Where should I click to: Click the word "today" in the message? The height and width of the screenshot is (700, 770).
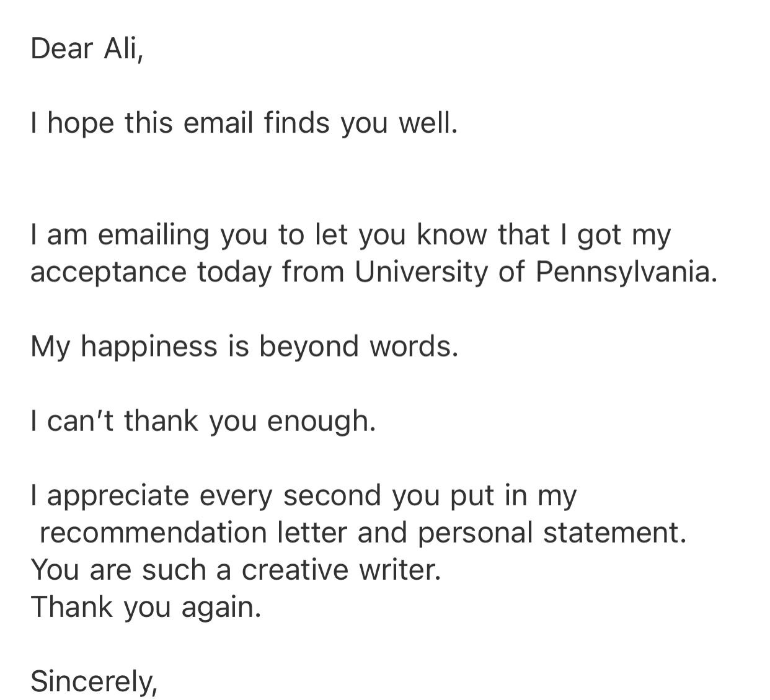[x=234, y=272]
